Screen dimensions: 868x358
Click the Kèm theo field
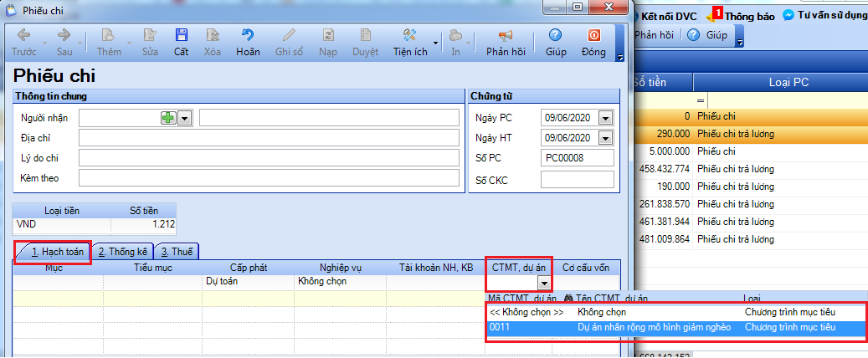click(x=269, y=177)
